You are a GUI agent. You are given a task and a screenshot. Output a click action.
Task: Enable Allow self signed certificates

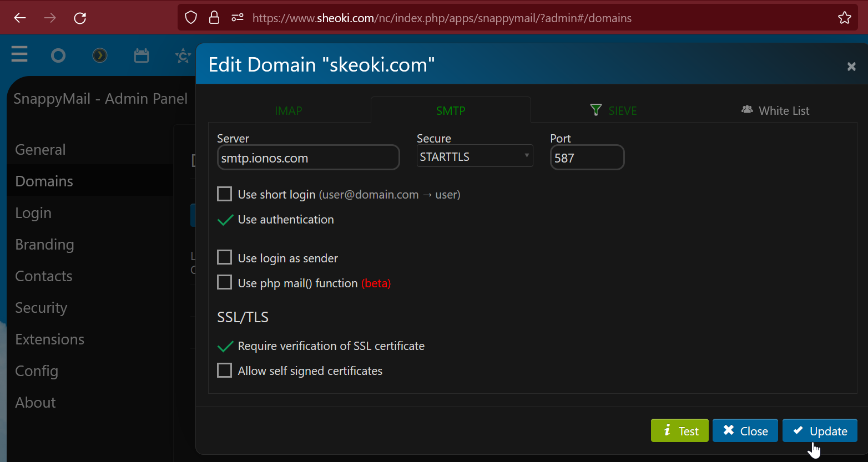[224, 370]
